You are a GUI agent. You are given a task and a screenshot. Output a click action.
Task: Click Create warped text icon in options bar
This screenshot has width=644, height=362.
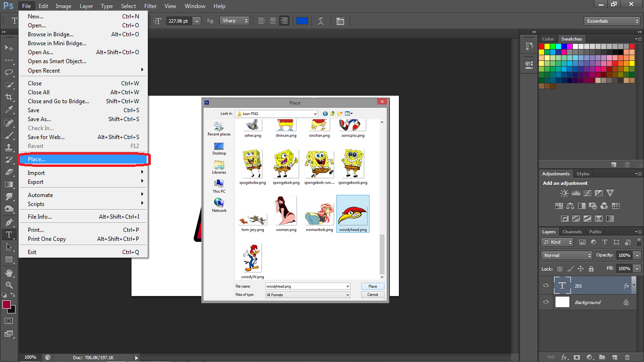click(321, 21)
